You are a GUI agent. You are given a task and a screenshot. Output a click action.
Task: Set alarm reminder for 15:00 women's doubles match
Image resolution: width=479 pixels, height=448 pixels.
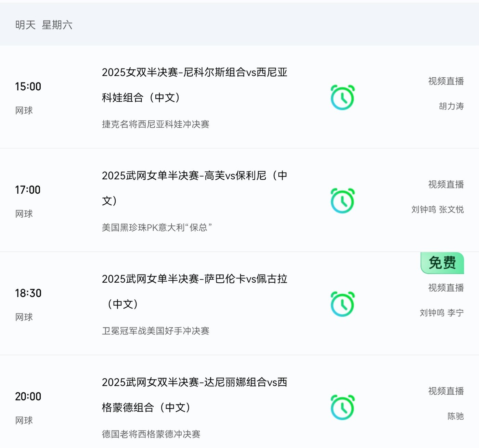coord(342,98)
